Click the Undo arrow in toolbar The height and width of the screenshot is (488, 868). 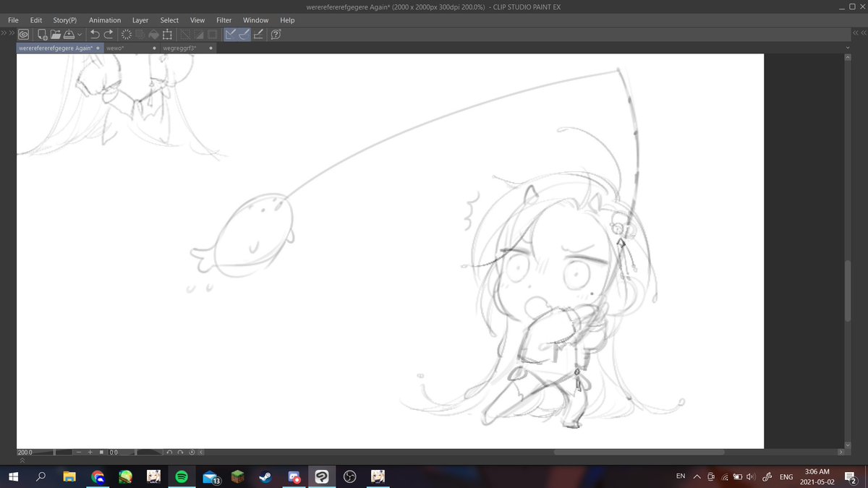[95, 34]
